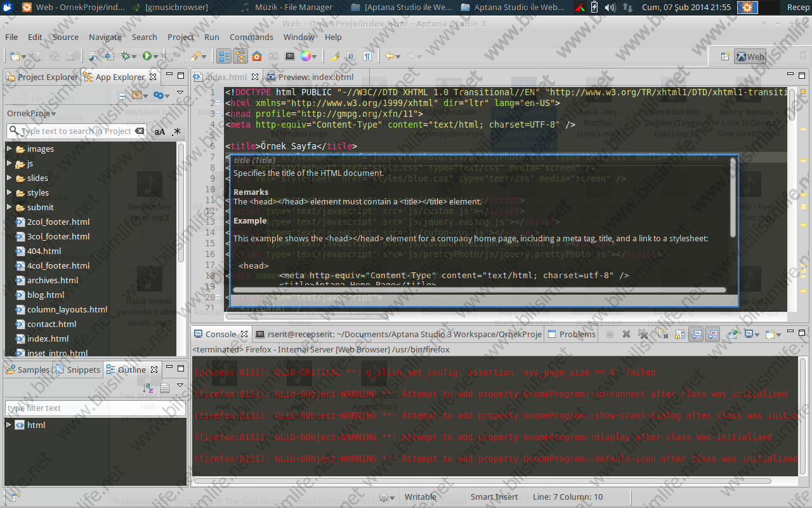The width and height of the screenshot is (812, 508).
Task: Click the volume speaker tray icon
Action: click(x=610, y=7)
